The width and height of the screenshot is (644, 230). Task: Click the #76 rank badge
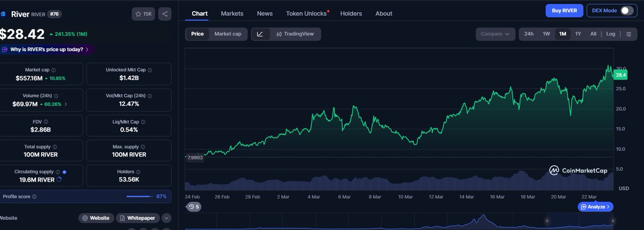[x=54, y=14]
